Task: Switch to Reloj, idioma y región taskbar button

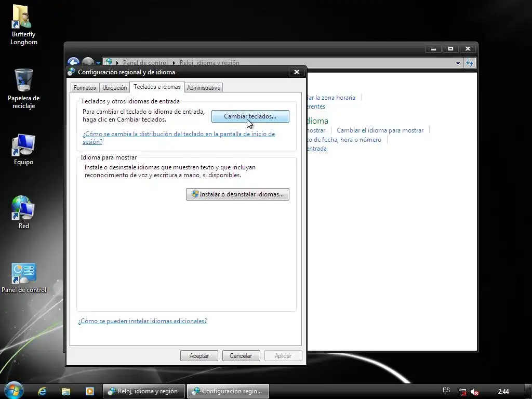Action: (x=144, y=391)
